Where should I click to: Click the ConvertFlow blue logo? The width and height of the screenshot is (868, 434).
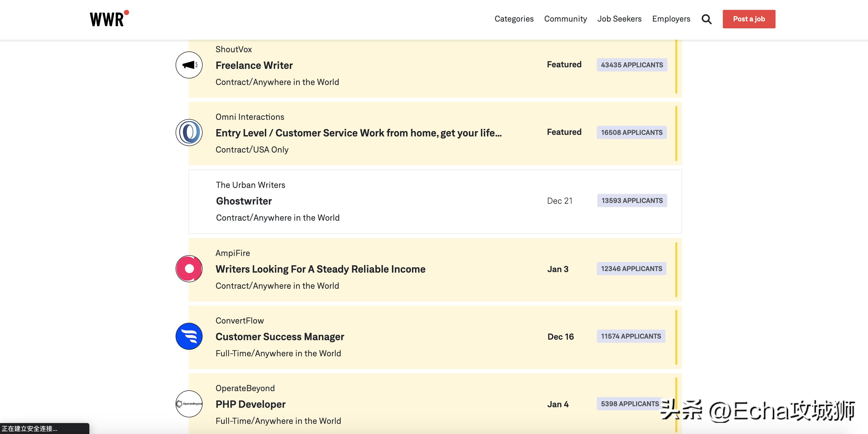coord(189,336)
